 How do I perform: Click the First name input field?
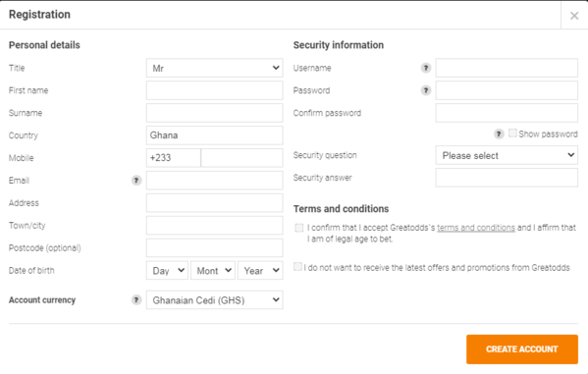tap(215, 90)
